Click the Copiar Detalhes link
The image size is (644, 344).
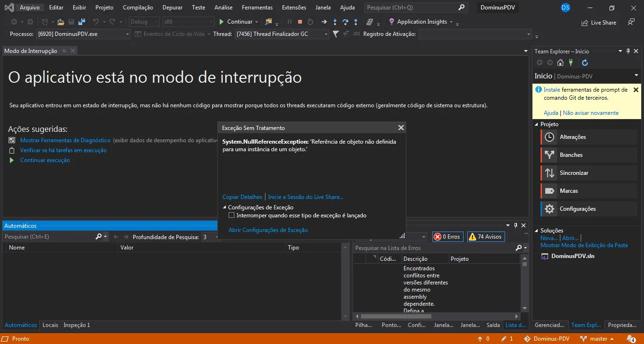click(242, 197)
